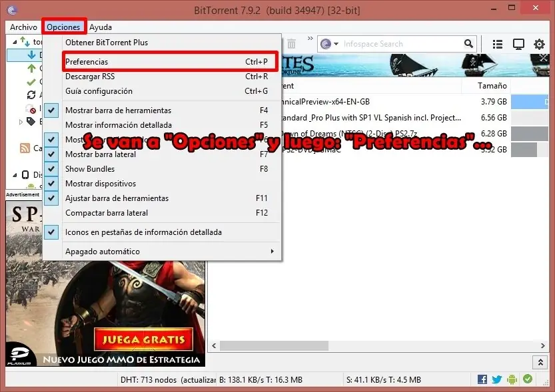Screen dimensions: 555x392
Task: Collapse the torrents tree node
Action: tap(15, 42)
